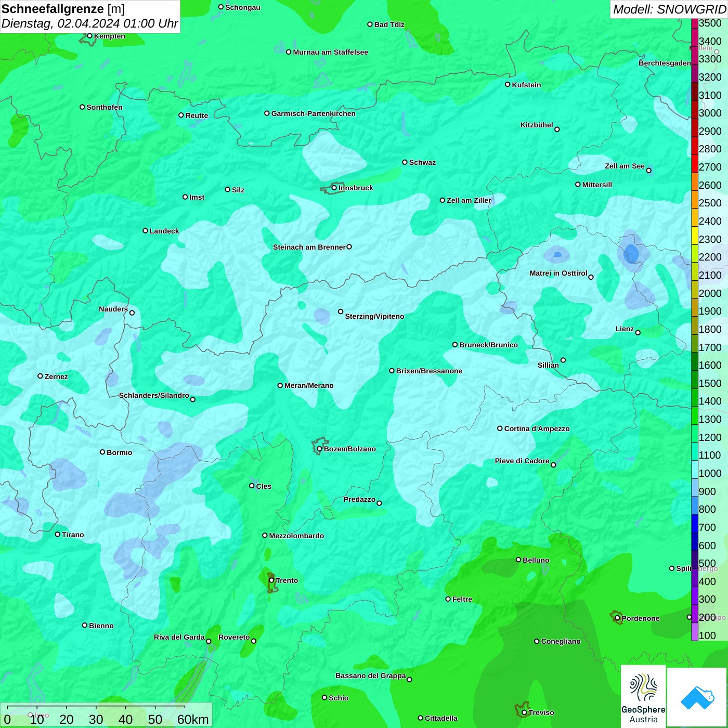
Task: Click the Zell am See marker
Action: [648, 171]
